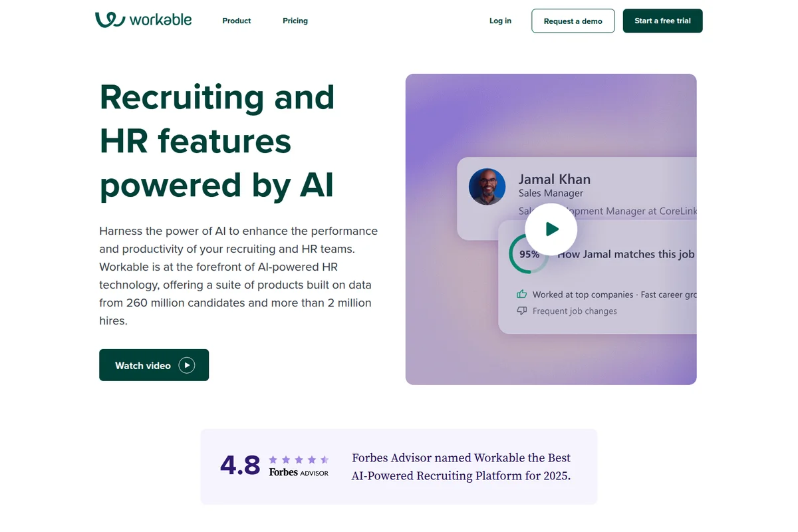
Task: Click the Watch video button
Action: [x=154, y=365]
